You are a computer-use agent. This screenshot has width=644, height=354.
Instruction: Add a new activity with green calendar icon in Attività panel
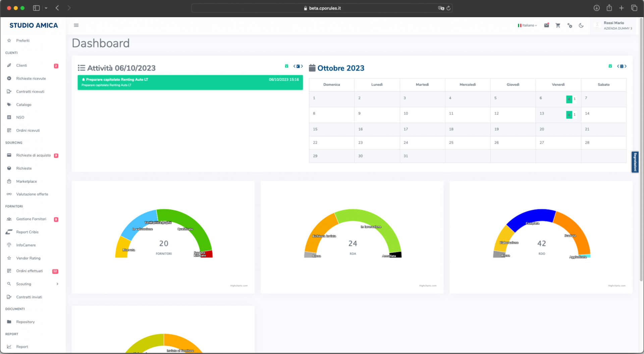[x=286, y=66]
